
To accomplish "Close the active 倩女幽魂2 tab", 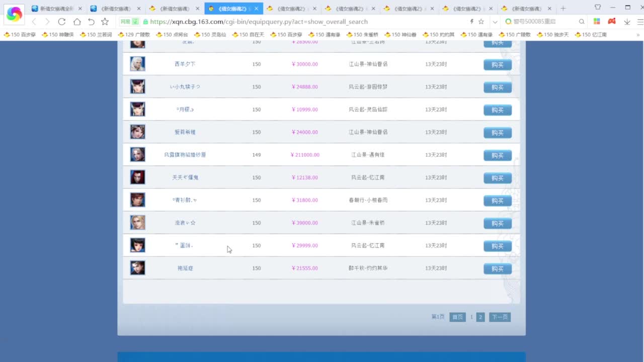I will tap(256, 9).
